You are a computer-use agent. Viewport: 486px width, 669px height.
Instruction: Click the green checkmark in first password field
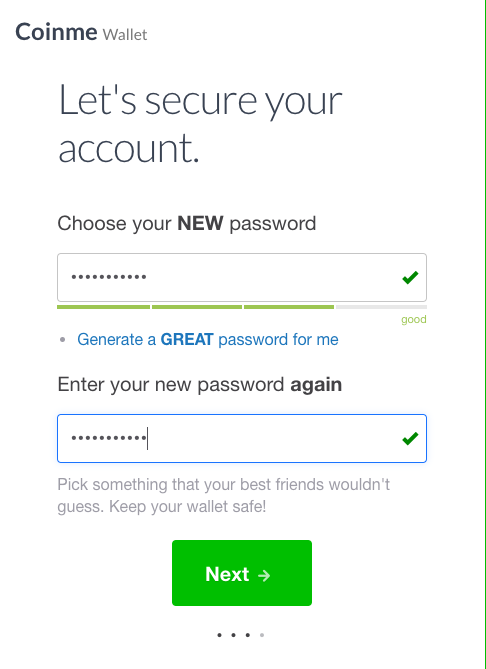click(410, 278)
